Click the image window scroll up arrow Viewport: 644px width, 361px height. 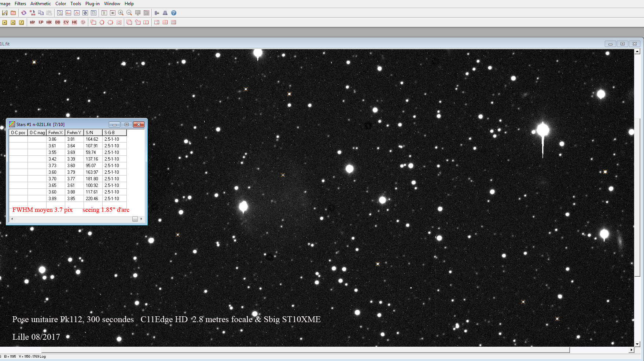pos(637,52)
